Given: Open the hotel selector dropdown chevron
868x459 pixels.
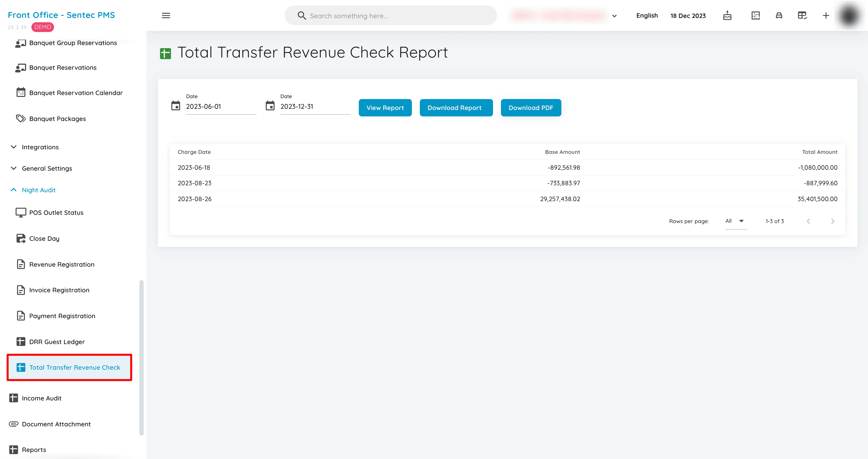Looking at the screenshot, I should point(614,16).
